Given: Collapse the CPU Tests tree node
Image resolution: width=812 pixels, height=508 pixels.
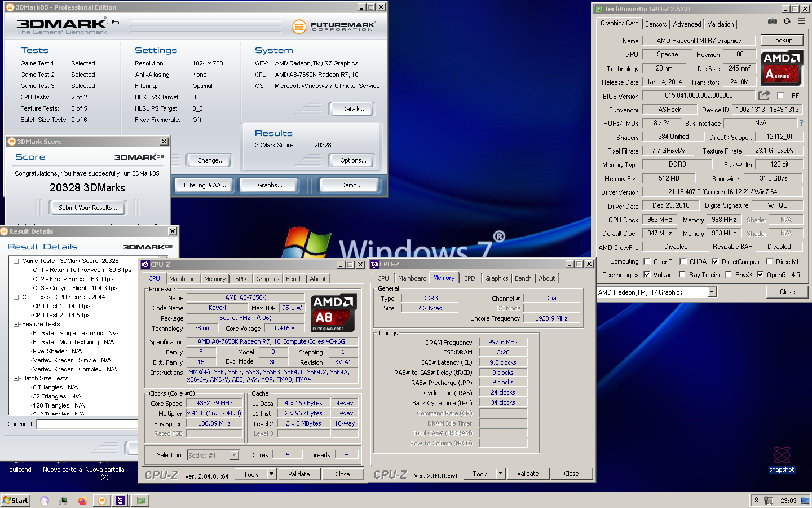Looking at the screenshot, I should 16,297.
